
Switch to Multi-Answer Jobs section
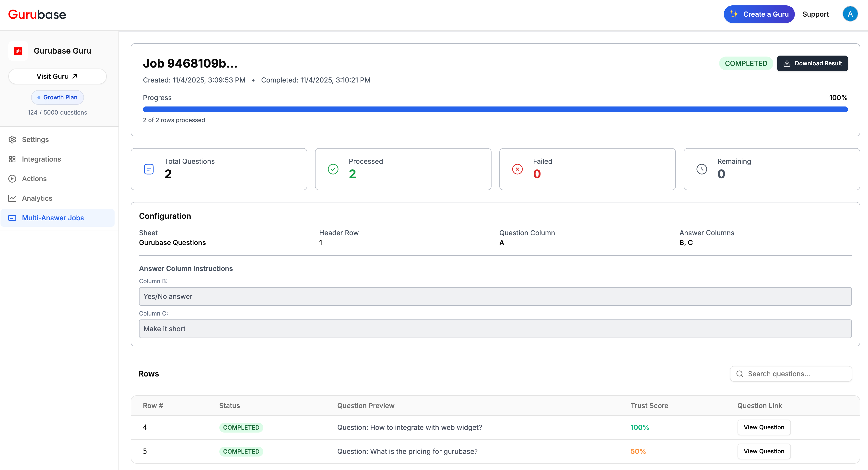[53, 218]
